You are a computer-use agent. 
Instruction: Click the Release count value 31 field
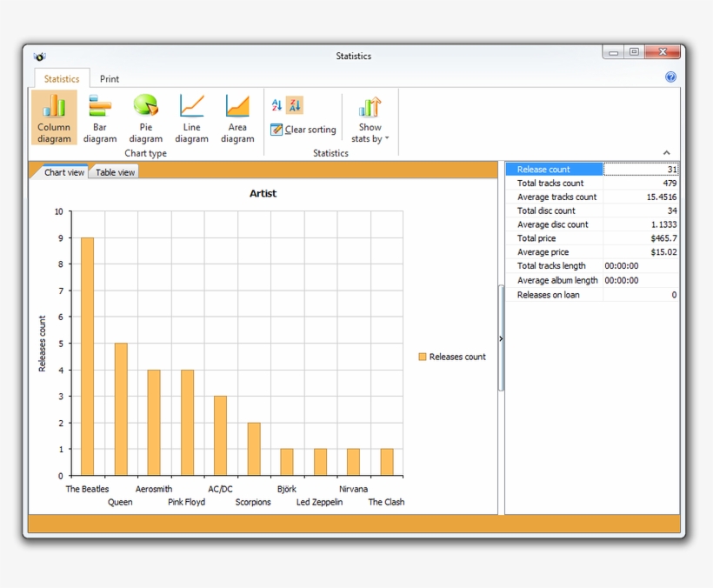[x=641, y=169]
